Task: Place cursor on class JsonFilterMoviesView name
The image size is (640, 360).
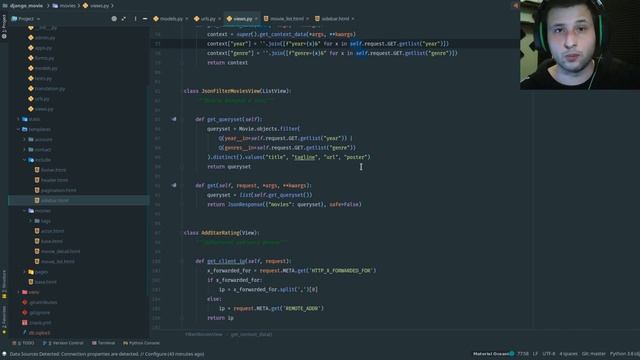Action: [230, 91]
